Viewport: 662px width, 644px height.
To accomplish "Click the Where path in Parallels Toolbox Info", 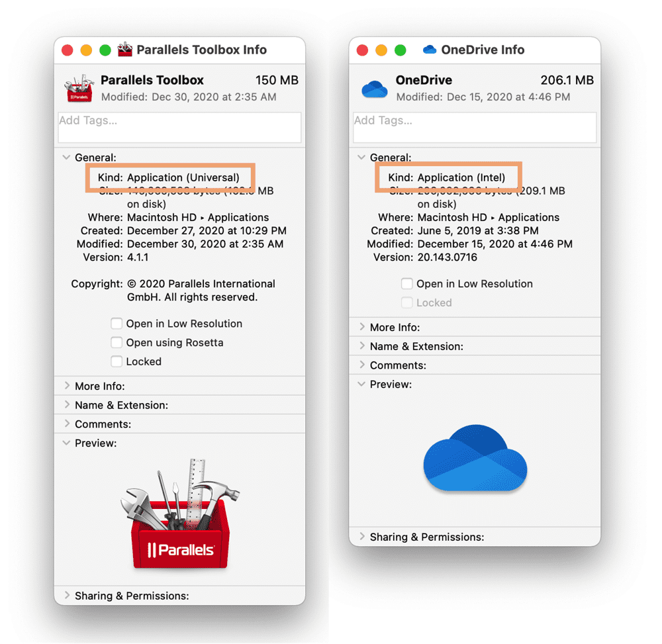I will tap(198, 218).
